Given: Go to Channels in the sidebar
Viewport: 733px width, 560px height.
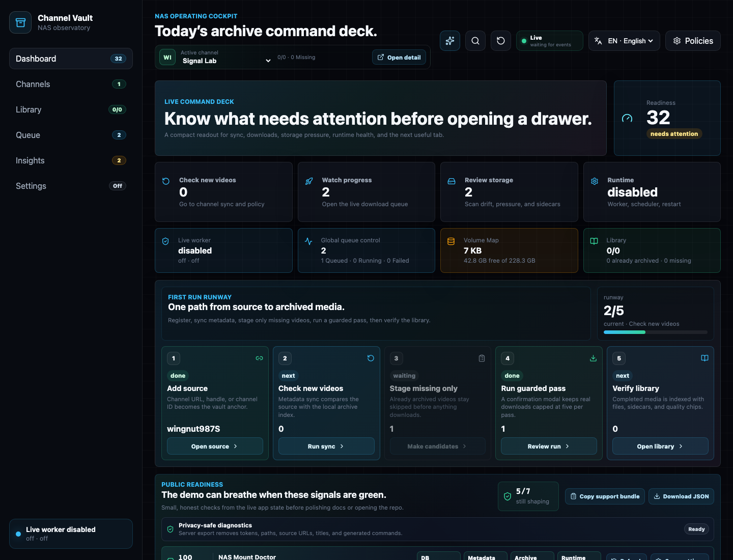Looking at the screenshot, I should pos(71,84).
